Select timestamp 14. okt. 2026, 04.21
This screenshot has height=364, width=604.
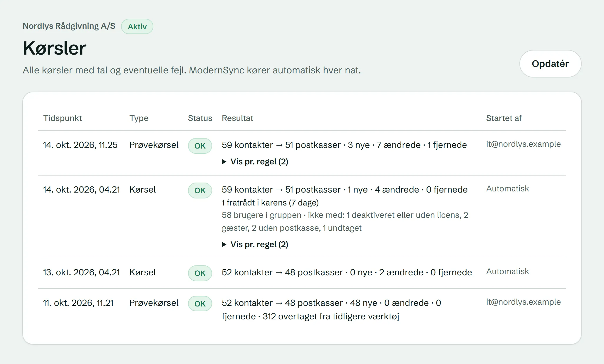82,190
